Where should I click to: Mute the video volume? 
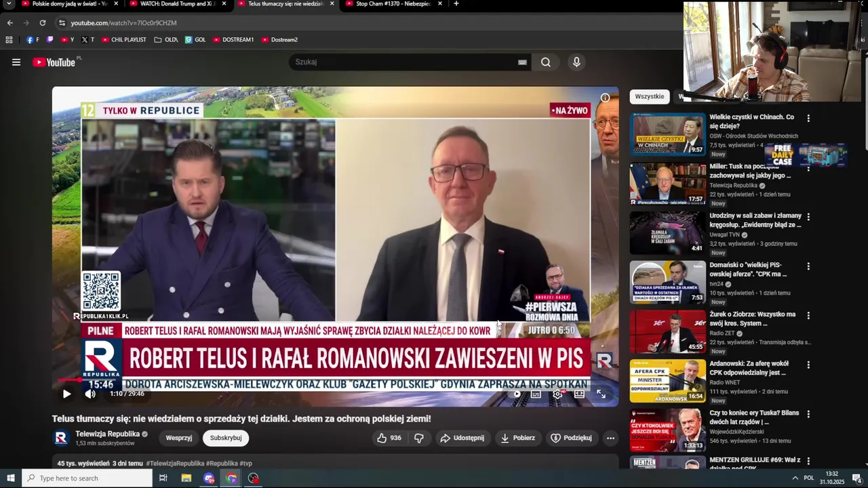coord(90,394)
